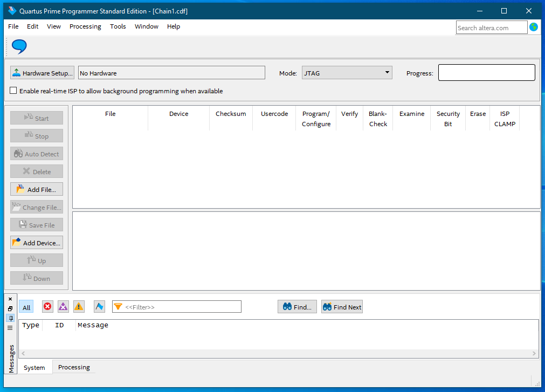Viewport: 545px width, 392px height.
Task: Click the Save File button
Action: coord(37,225)
